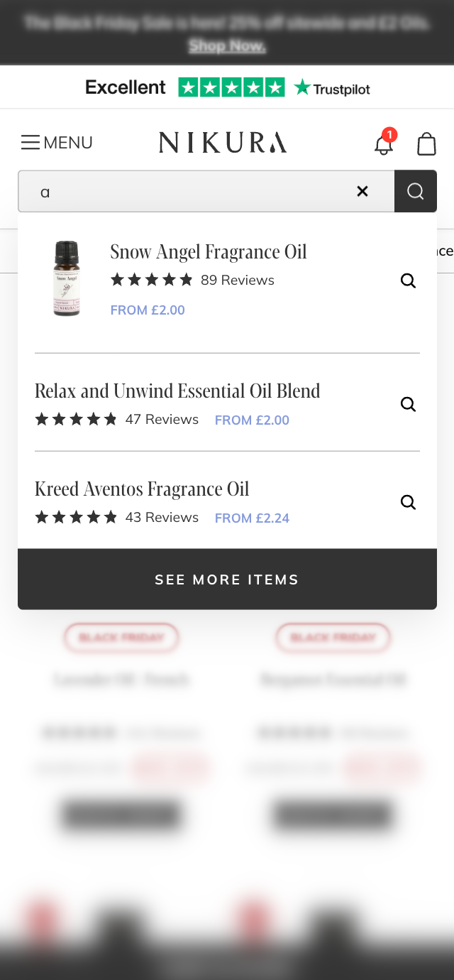Open Relax and Unwind Essential Oil Blend
454x980 pixels.
pyautogui.click(x=177, y=391)
